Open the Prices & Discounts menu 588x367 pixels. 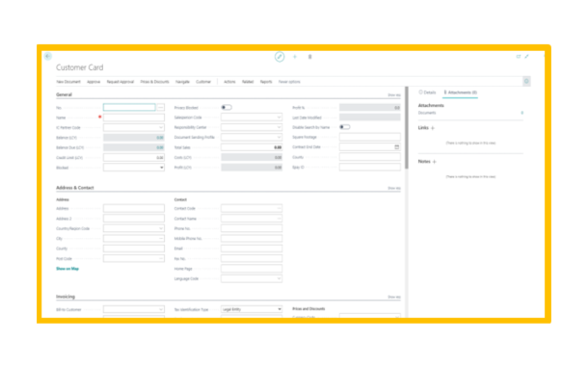point(154,82)
